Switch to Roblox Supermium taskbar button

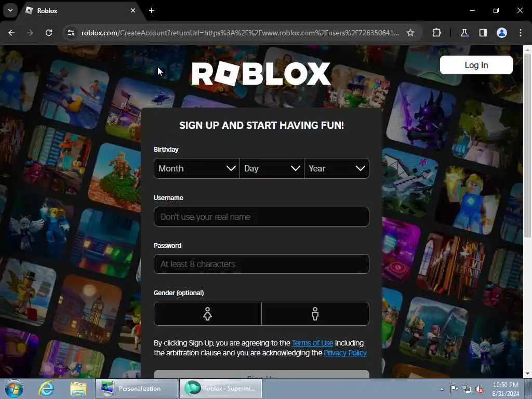point(220,389)
